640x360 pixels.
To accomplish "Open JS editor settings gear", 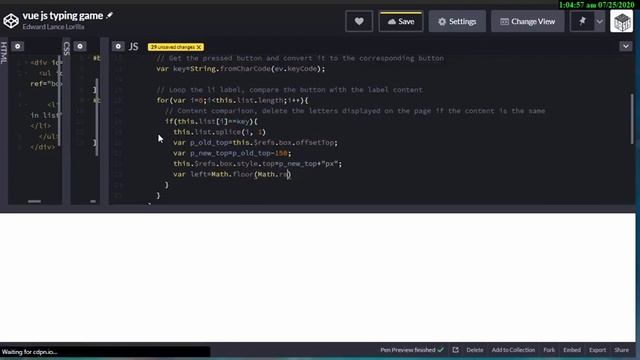I will point(118,47).
